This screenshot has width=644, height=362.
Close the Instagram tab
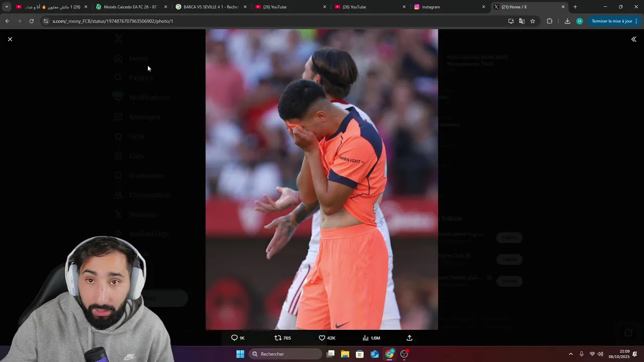pos(484,7)
